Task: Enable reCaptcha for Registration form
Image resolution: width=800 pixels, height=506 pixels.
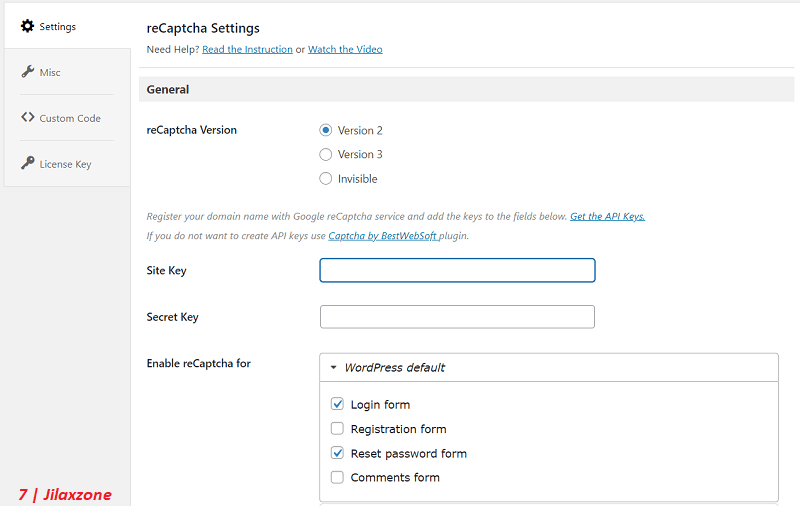Action: [337, 428]
